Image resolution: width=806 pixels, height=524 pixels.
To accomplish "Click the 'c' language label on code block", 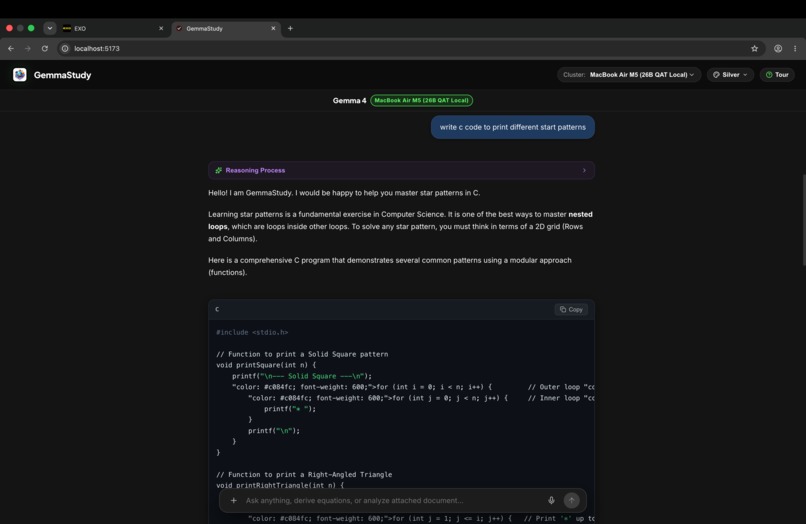I will point(217,309).
